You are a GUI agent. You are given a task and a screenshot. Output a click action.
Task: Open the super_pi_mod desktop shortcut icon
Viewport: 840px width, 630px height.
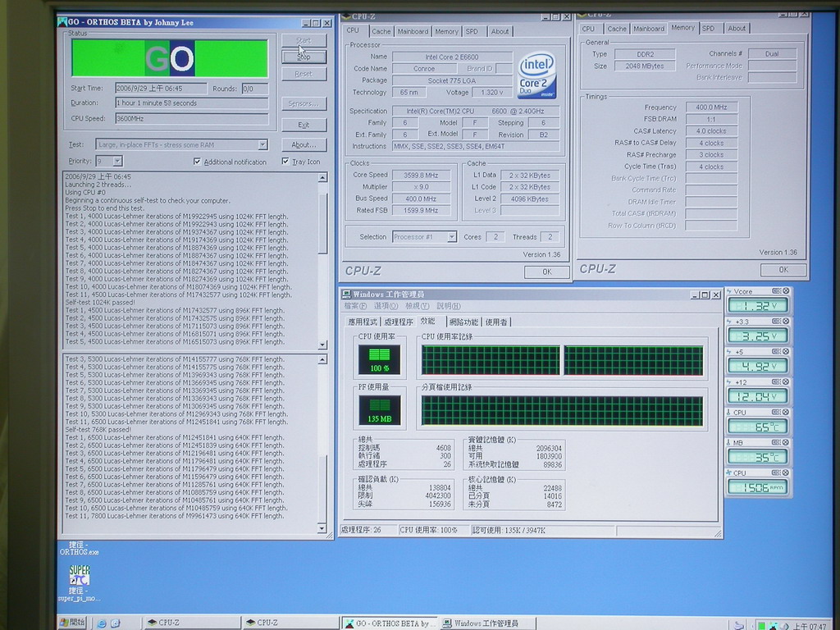(x=80, y=576)
